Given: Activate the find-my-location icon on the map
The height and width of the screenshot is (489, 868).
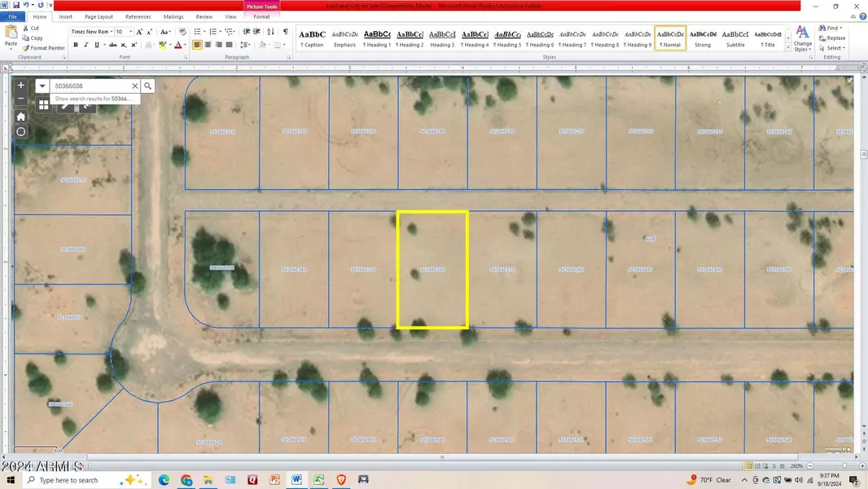Looking at the screenshot, I should (x=20, y=131).
